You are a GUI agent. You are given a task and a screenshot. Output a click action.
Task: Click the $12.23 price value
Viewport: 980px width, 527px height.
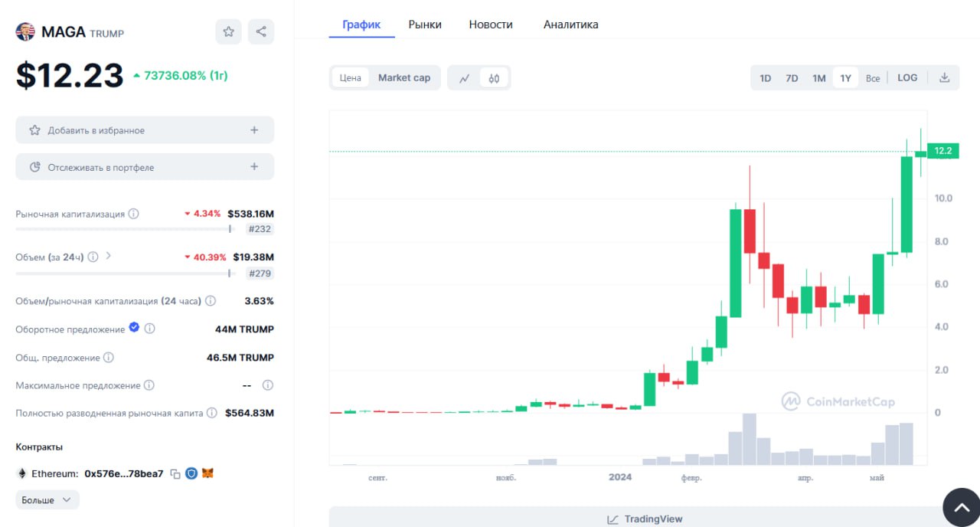point(70,76)
